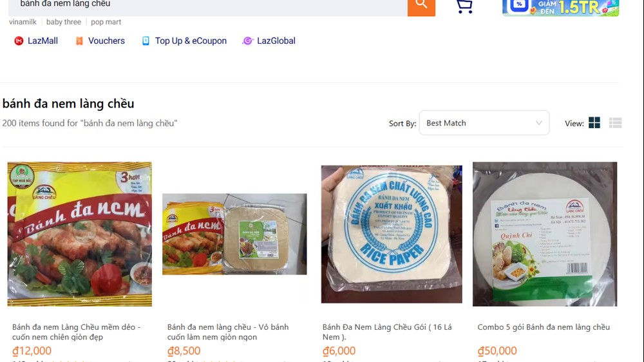Click the Vouchers icon
The height and width of the screenshot is (362, 644).
(79, 41)
